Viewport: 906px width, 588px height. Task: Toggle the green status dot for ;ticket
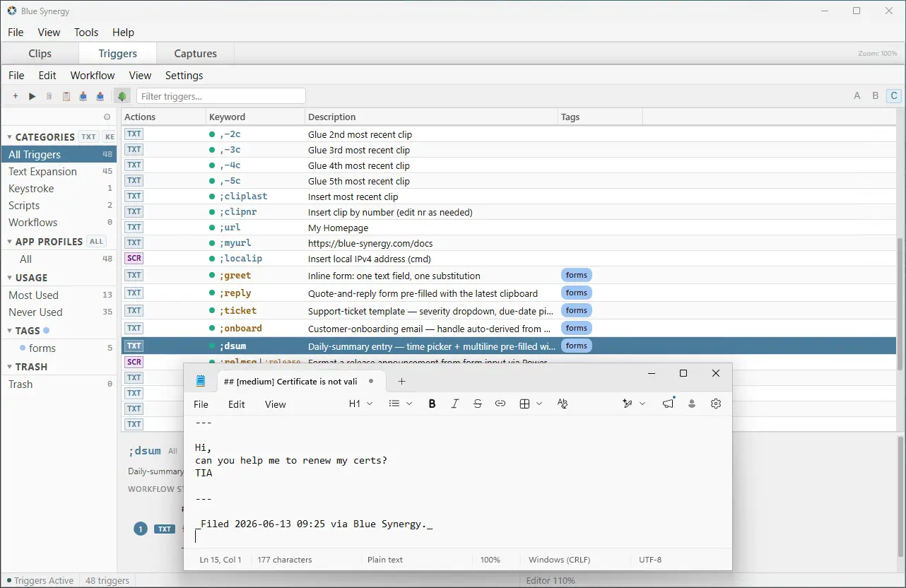[x=212, y=311]
